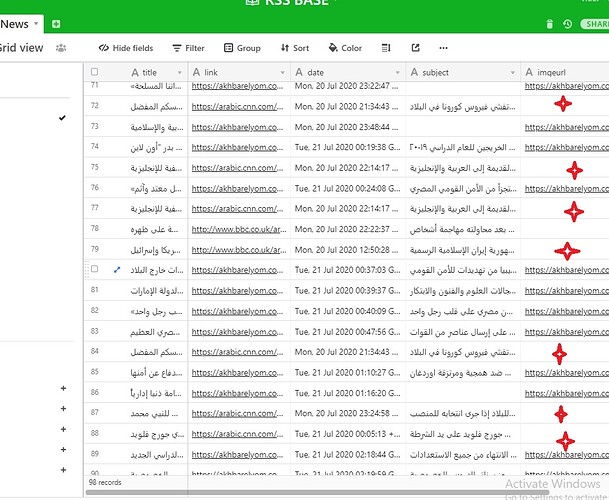This screenshot has height=500, width=609.
Task: Open base history clock icon
Action: coord(567,24)
